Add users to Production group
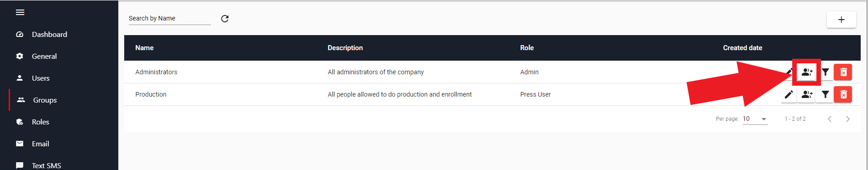Screen dimensions: 868x170 click(x=807, y=94)
